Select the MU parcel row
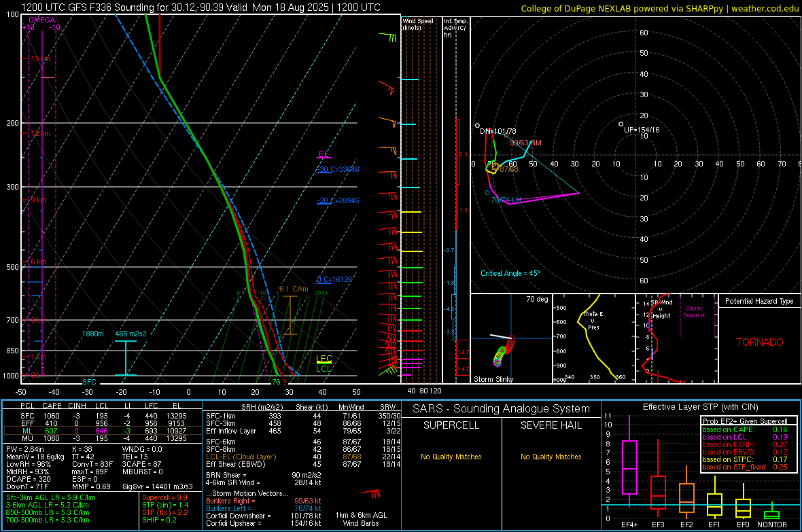This screenshot has height=532, width=802. (x=103, y=438)
